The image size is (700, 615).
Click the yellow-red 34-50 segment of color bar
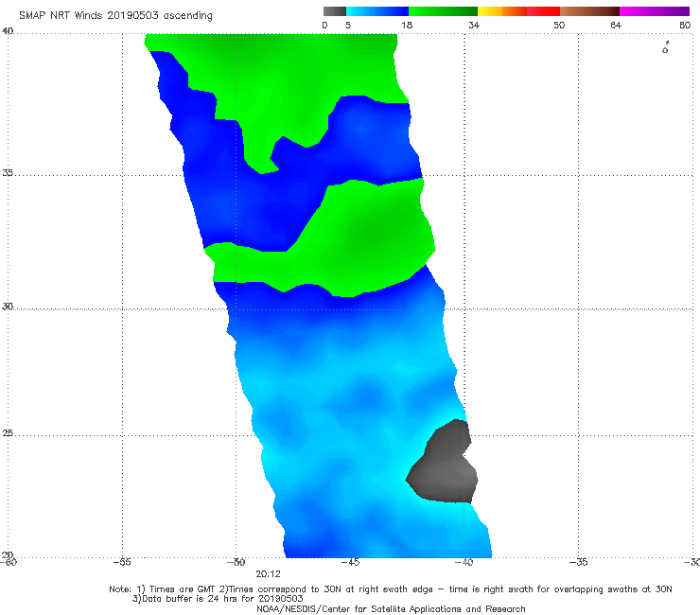[518, 11]
